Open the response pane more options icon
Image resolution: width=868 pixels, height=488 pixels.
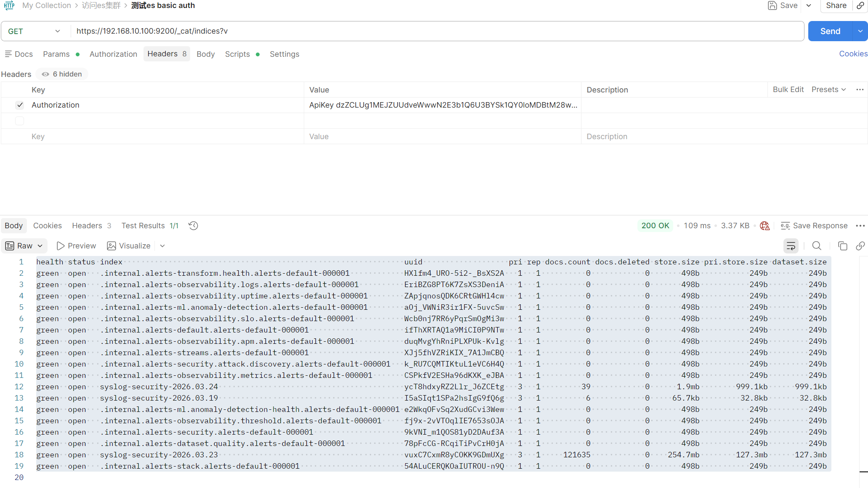[x=860, y=226]
